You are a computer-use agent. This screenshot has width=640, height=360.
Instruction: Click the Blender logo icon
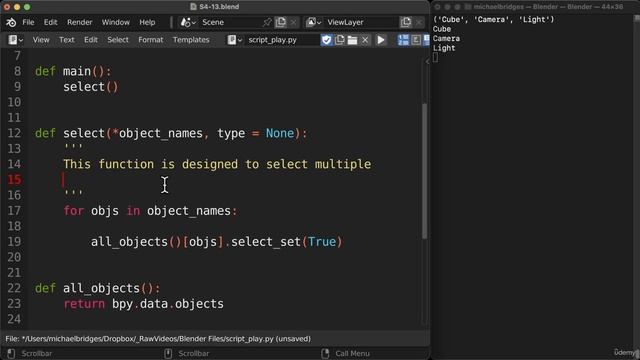coord(11,22)
